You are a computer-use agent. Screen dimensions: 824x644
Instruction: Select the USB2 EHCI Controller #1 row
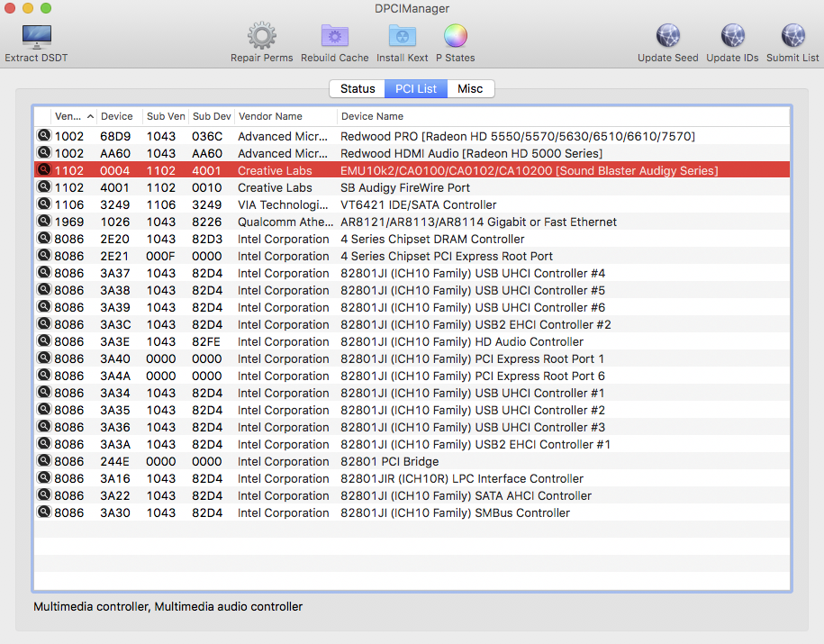pos(412,444)
